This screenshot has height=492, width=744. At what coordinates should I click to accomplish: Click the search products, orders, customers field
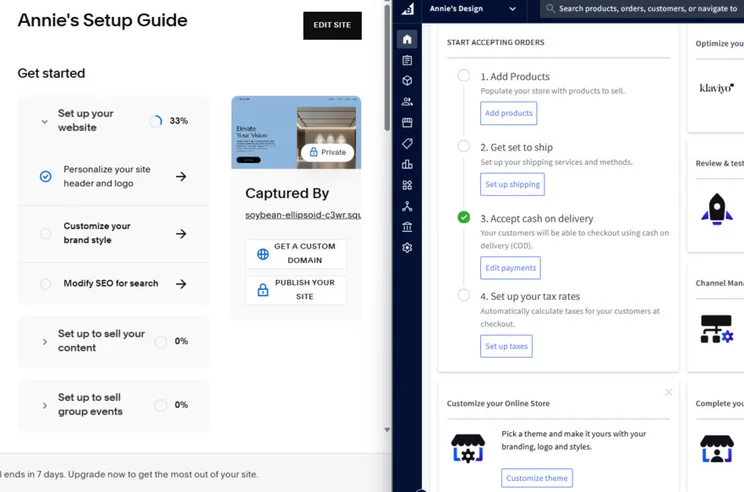pos(642,9)
